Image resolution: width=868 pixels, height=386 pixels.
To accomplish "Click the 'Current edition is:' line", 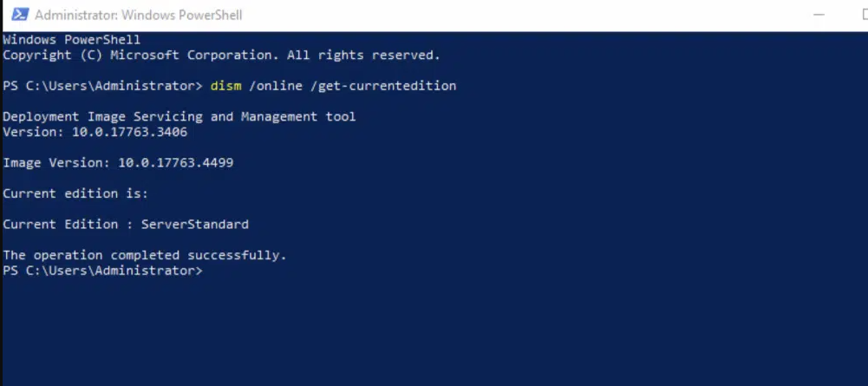I will 75,193.
